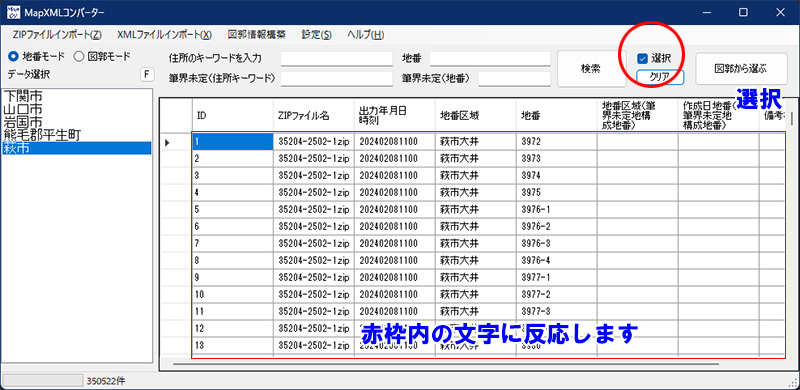This screenshot has height=390, width=800.
Task: Click the 地番 column header in table
Action: 557,116
